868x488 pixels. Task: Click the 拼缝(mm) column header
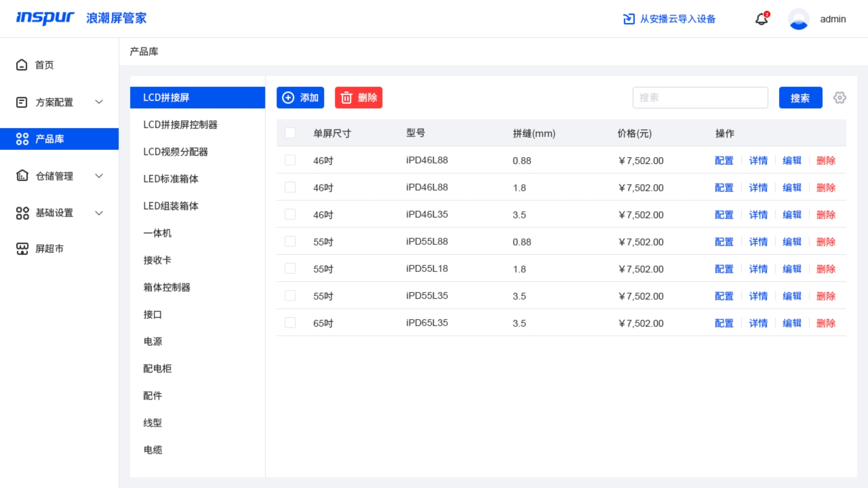click(534, 133)
